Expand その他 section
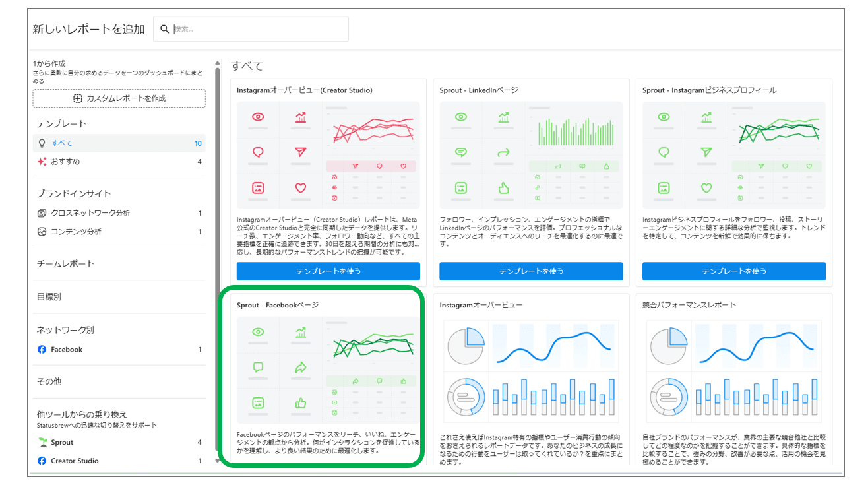Screen dimensions: 868x483 tap(49, 382)
